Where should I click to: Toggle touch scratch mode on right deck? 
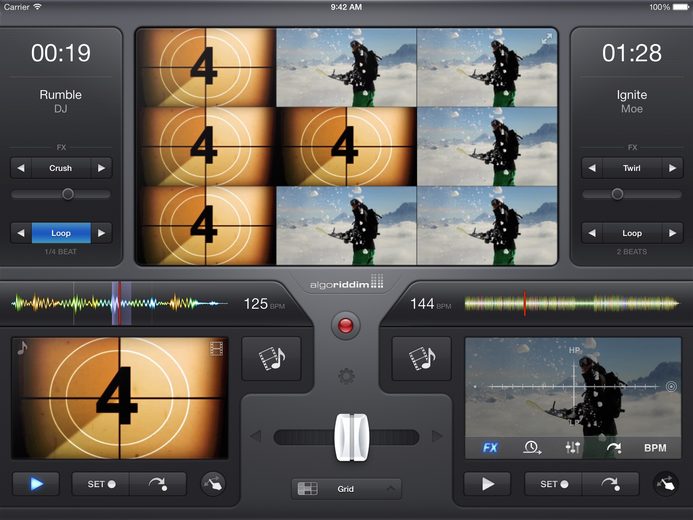tap(666, 484)
